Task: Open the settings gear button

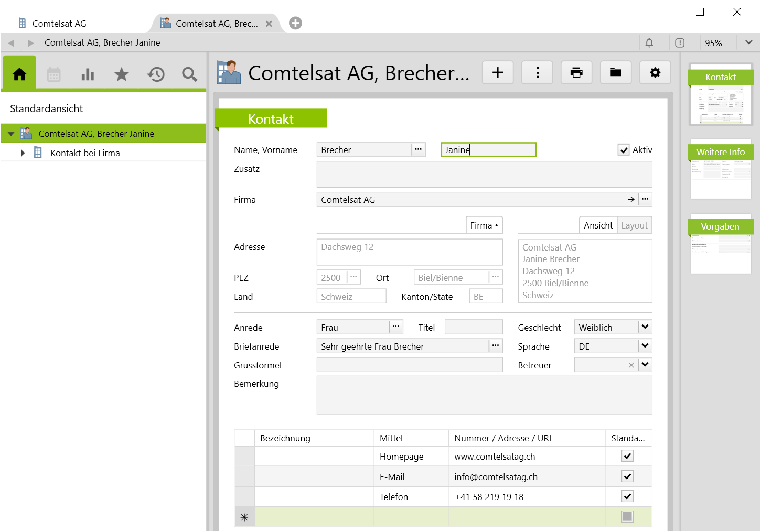Action: point(655,72)
